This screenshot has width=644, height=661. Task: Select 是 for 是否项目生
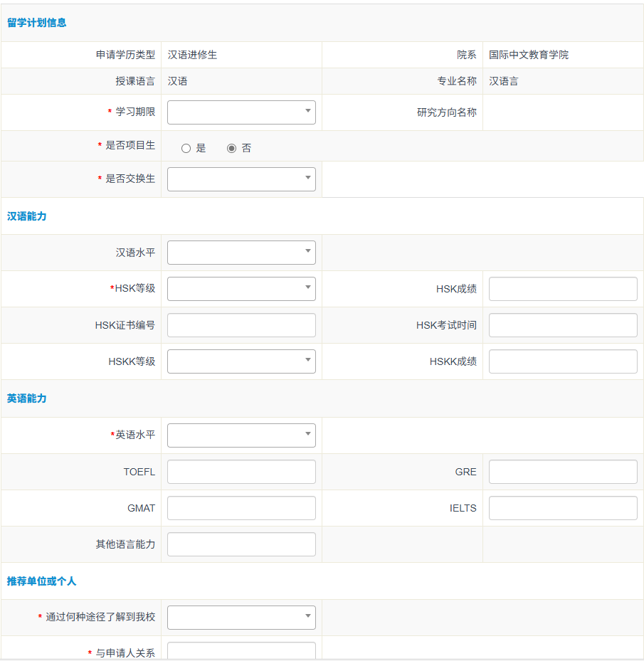pos(186,149)
